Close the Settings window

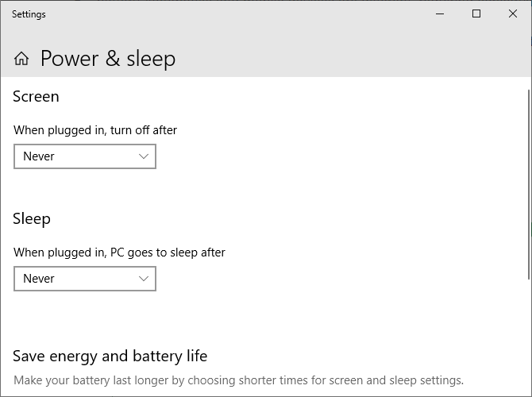[513, 13]
